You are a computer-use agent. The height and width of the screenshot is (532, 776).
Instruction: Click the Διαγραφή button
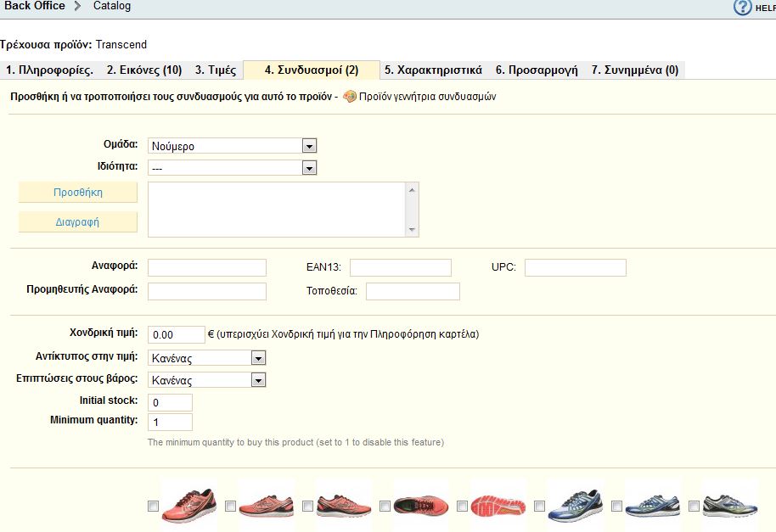click(78, 222)
